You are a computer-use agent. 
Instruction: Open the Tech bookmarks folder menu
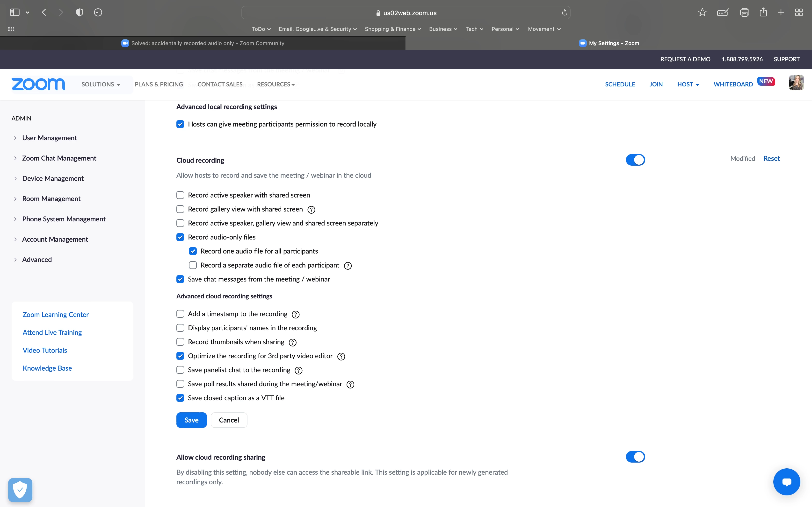point(474,29)
